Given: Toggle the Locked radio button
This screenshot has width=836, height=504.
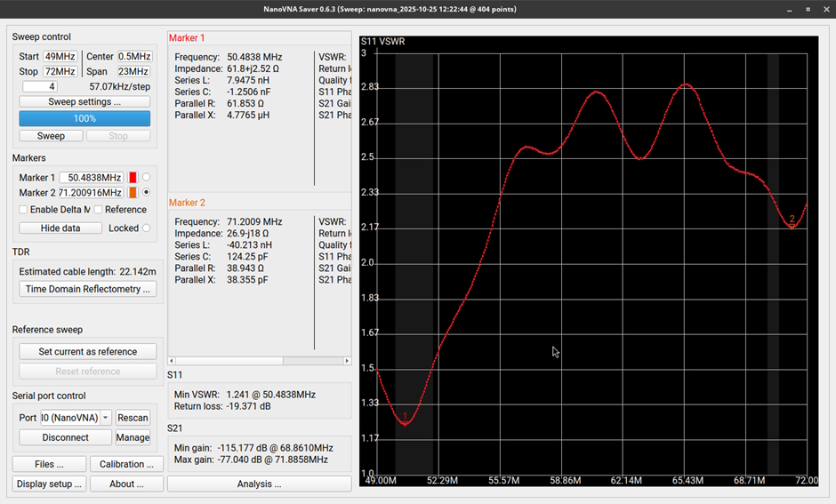Looking at the screenshot, I should 147,228.
